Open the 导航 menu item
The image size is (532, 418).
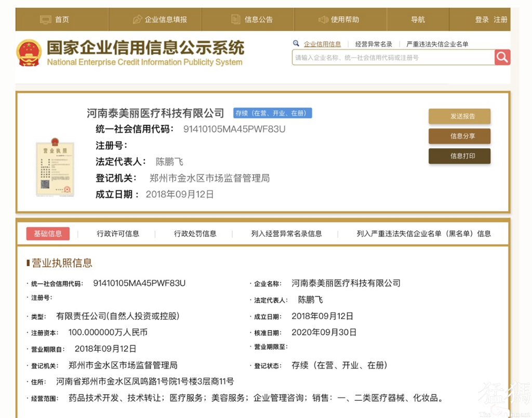point(418,19)
